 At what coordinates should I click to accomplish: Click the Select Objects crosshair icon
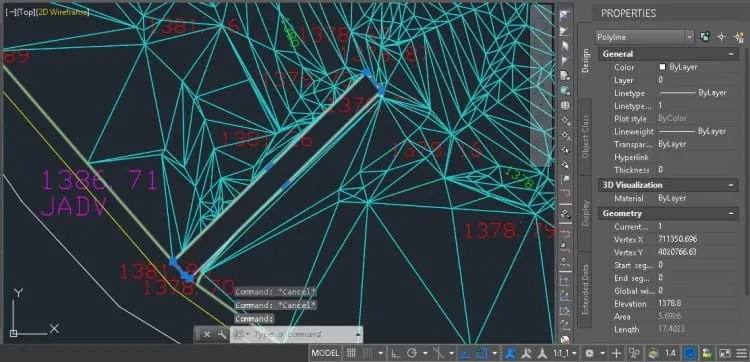pyautogui.click(x=722, y=37)
